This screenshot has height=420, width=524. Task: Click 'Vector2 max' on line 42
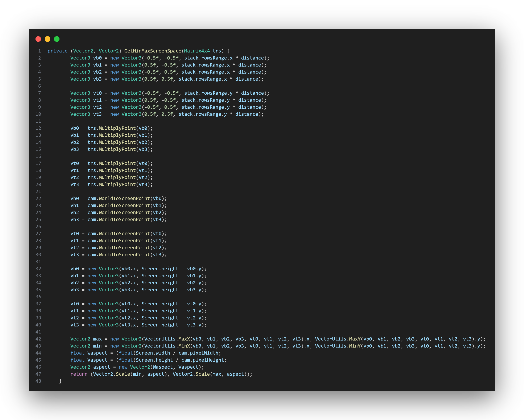tap(86, 339)
